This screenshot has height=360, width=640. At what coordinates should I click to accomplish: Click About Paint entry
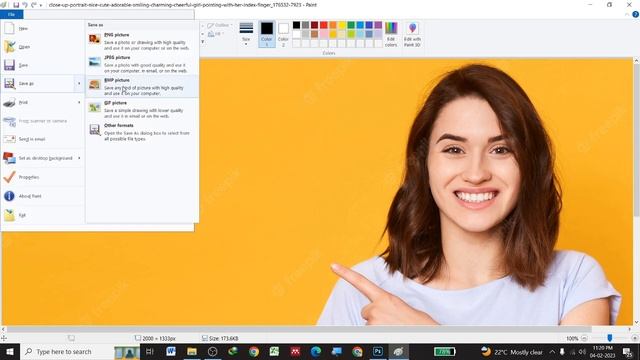tap(42, 196)
